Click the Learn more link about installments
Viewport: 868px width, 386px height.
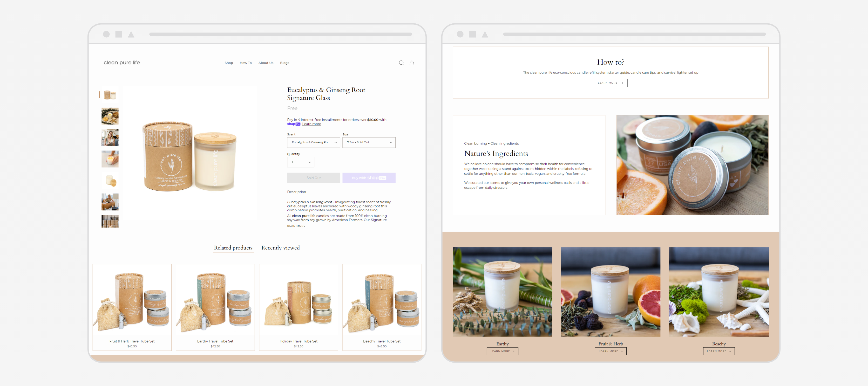click(311, 124)
